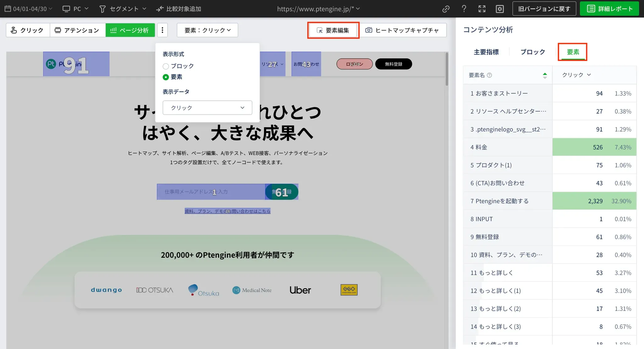Expand the 要素：クリック dropdown
Viewport: 644px width, 349px height.
[x=207, y=30]
